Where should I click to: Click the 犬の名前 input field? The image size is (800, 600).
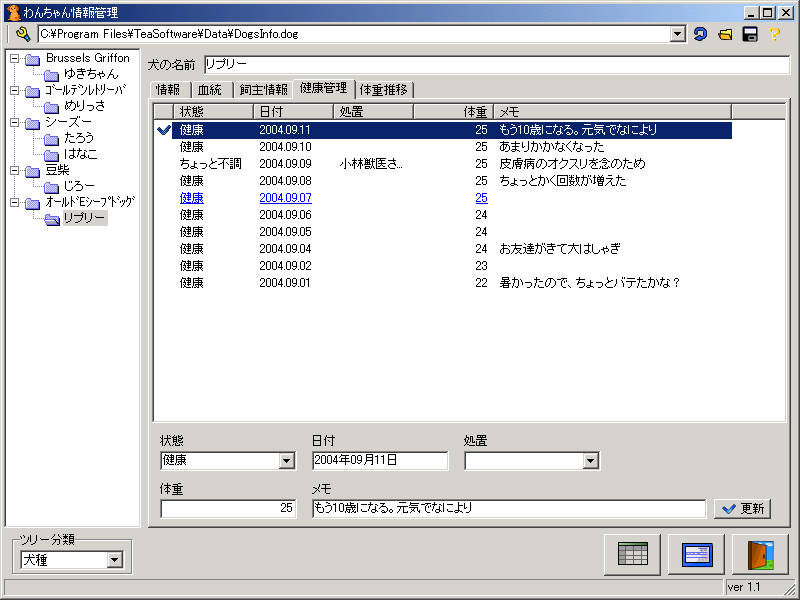(496, 64)
